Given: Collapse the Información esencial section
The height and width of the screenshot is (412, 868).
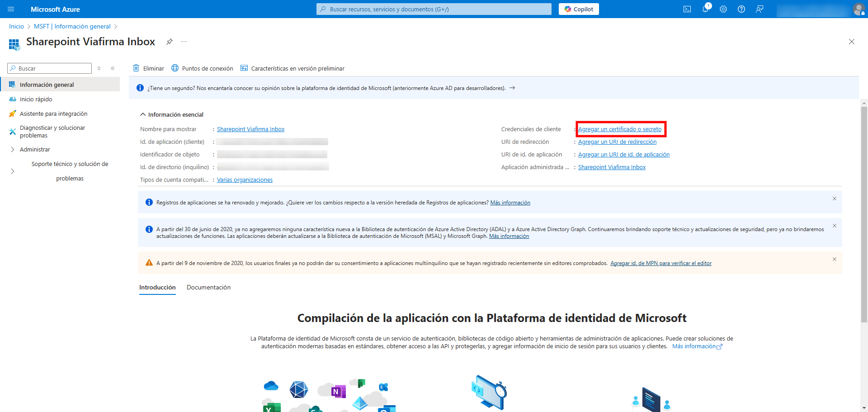Looking at the screenshot, I should coord(143,114).
